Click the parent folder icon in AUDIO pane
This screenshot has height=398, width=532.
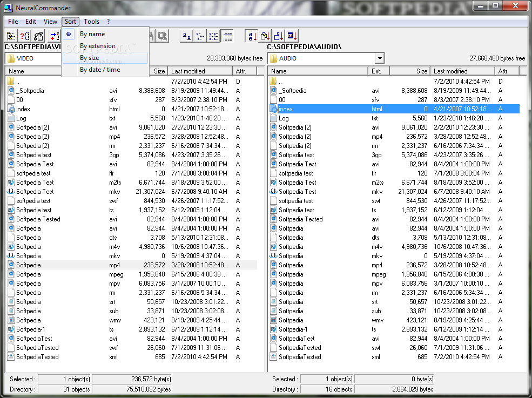(273, 81)
